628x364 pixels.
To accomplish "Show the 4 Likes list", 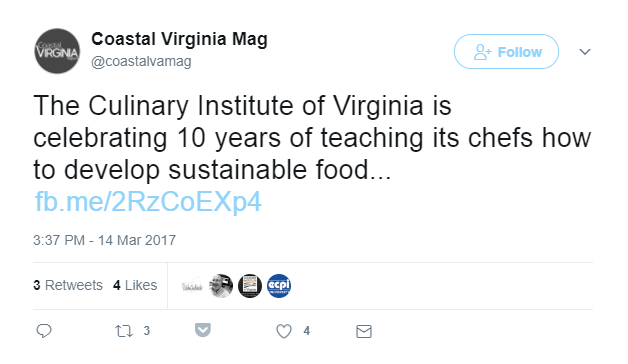I will tap(135, 285).
